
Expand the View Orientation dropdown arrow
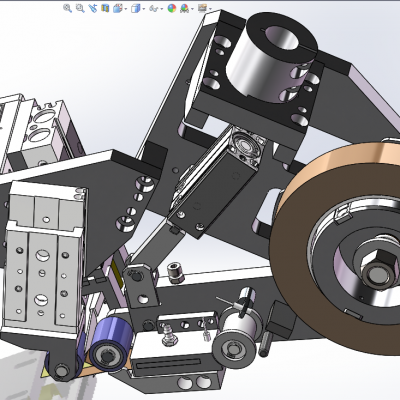coord(126,9)
